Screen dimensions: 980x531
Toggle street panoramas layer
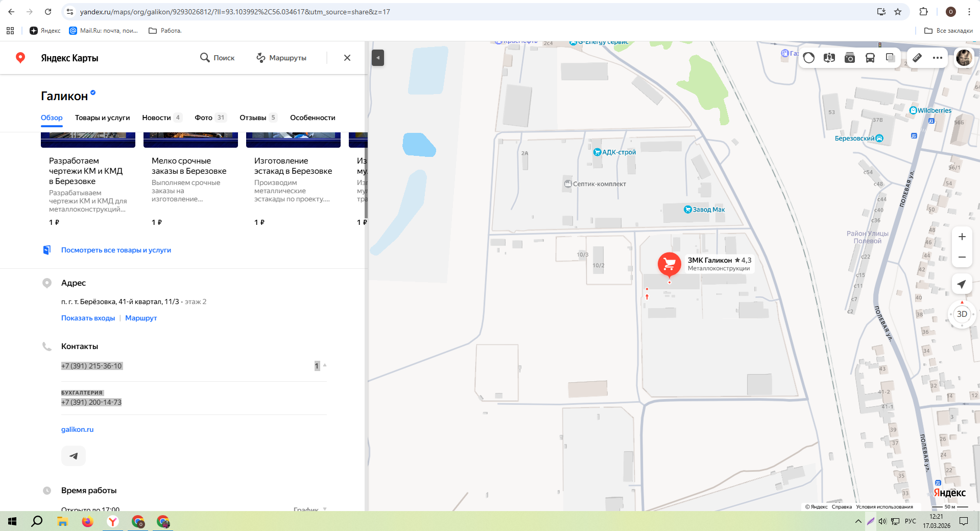pyautogui.click(x=829, y=58)
